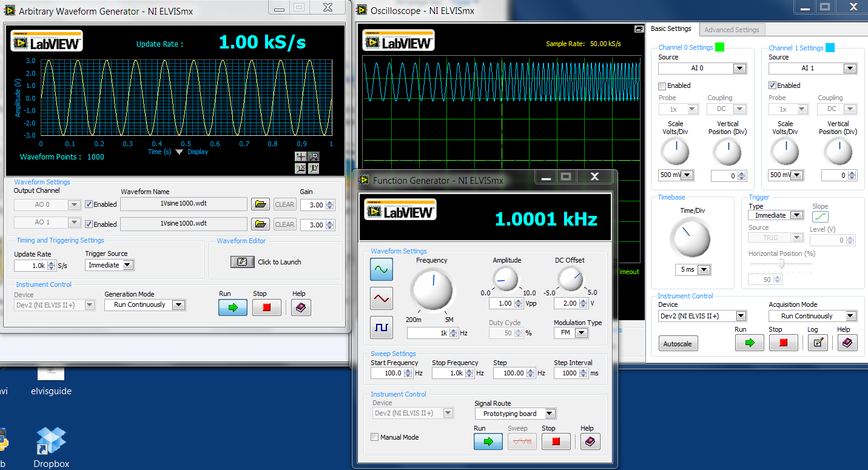
Task: Run the Function Generator
Action: 488,441
